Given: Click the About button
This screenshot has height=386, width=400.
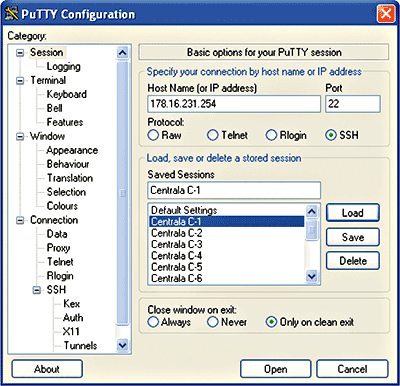Looking at the screenshot, I should pos(47,369).
